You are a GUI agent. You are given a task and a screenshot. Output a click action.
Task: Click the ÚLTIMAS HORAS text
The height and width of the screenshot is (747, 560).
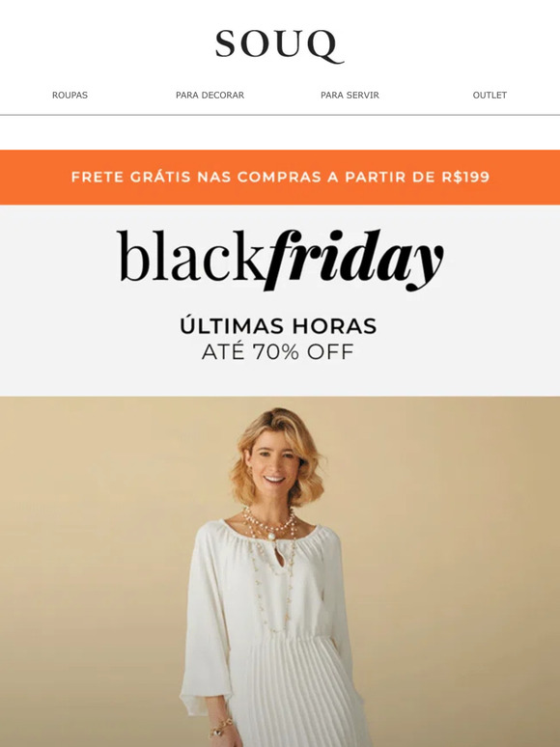tap(278, 326)
